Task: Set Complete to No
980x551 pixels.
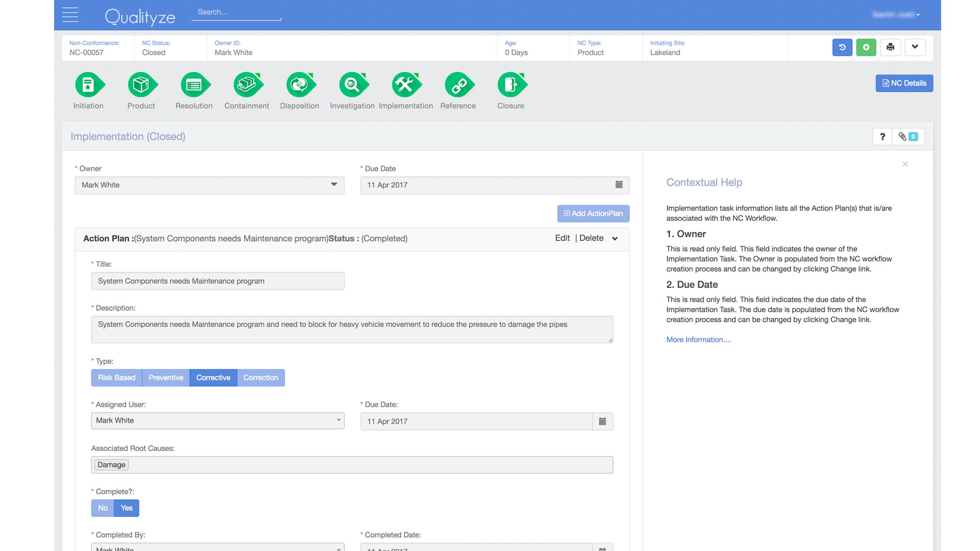Action: [103, 508]
